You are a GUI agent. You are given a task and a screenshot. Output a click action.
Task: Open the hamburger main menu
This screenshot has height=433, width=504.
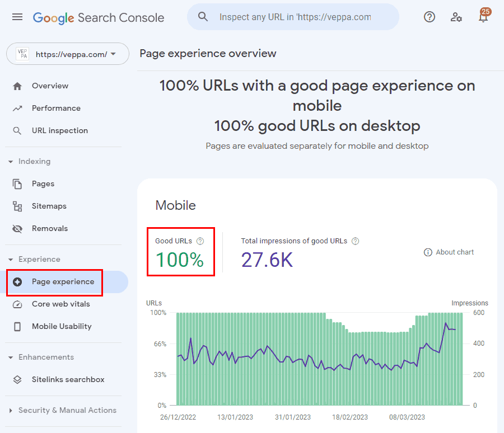click(17, 17)
